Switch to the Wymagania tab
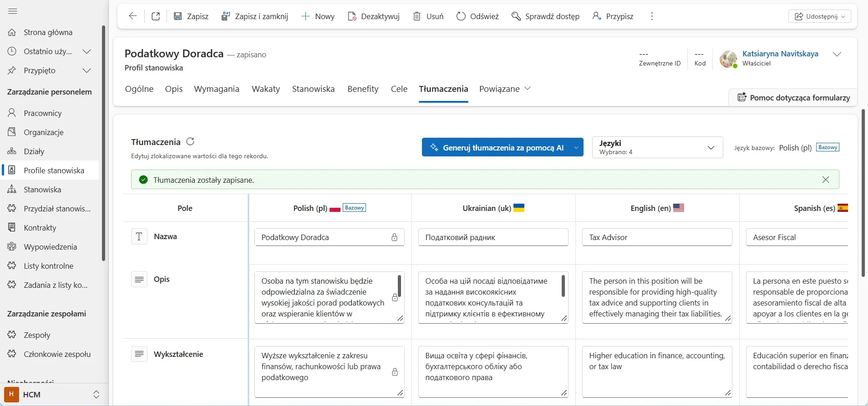 pos(217,89)
